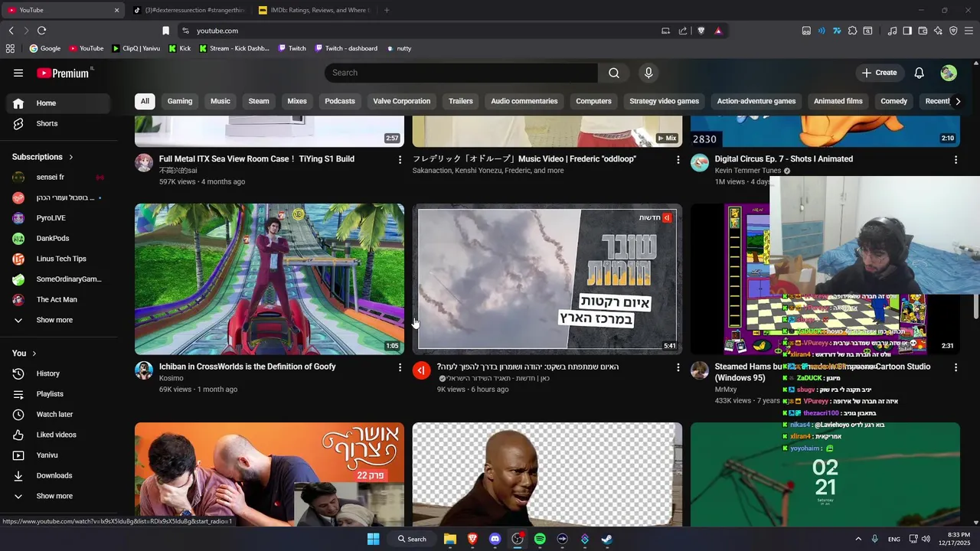Open sensei fr subscription channel

point(59,178)
